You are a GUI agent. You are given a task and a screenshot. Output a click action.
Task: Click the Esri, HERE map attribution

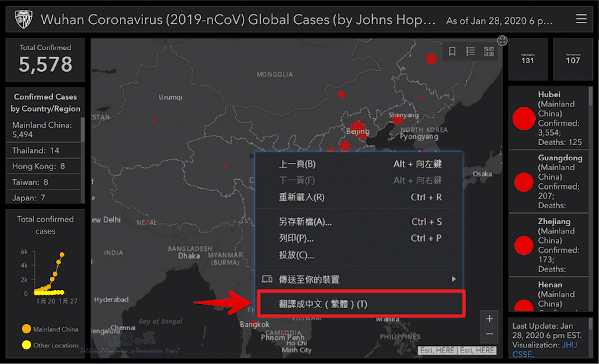[x=457, y=351]
